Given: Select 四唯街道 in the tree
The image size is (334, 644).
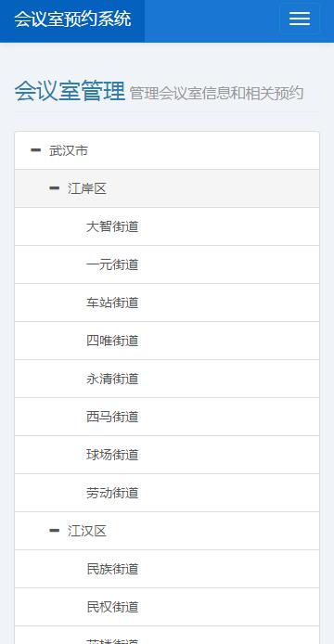Looking at the screenshot, I should click(167, 341).
